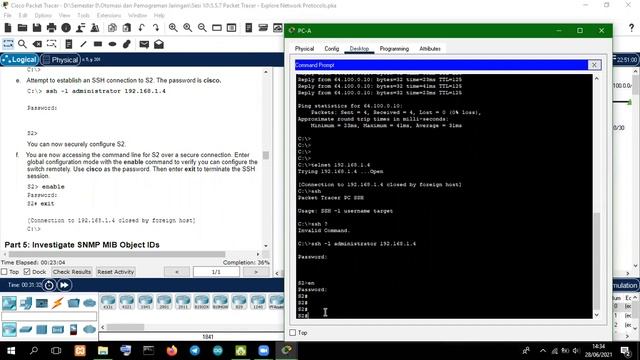
Task: Create a new file from main toolbar
Action: coord(8,28)
